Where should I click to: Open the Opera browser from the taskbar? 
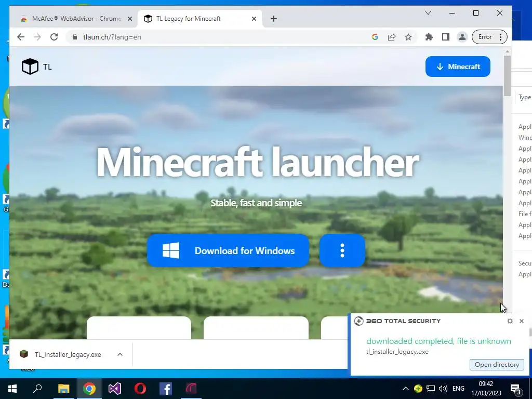[140, 389]
